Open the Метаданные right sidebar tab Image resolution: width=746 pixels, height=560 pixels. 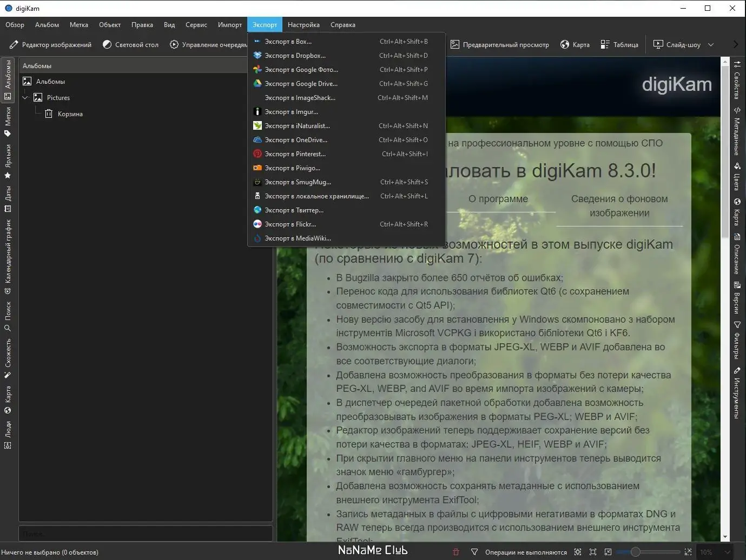pos(737,131)
